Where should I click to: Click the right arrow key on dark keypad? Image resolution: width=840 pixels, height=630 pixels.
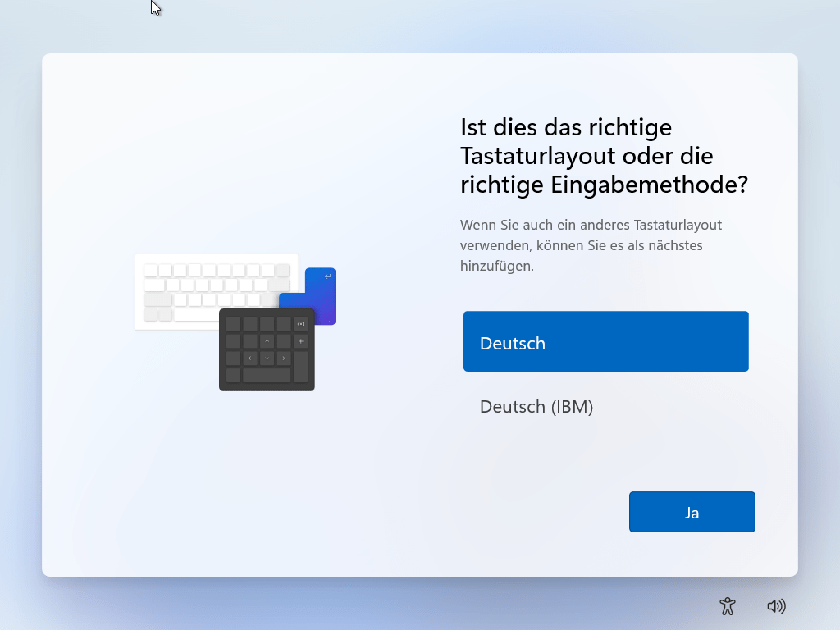click(284, 358)
